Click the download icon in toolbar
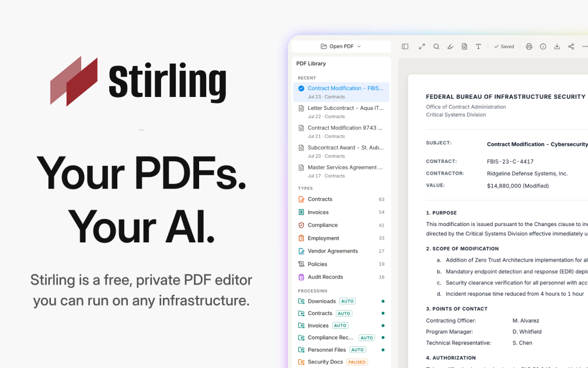The height and width of the screenshot is (368, 588). (x=557, y=47)
